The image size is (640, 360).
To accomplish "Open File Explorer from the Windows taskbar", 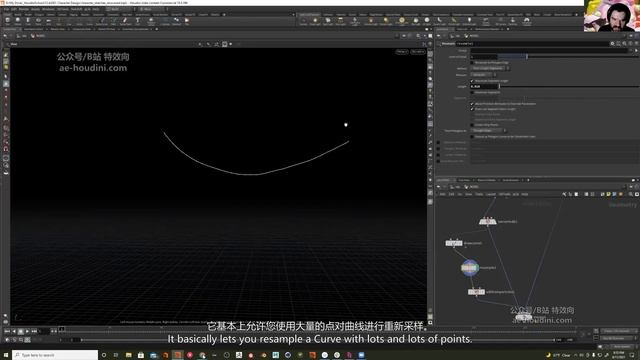I will (x=128, y=355).
